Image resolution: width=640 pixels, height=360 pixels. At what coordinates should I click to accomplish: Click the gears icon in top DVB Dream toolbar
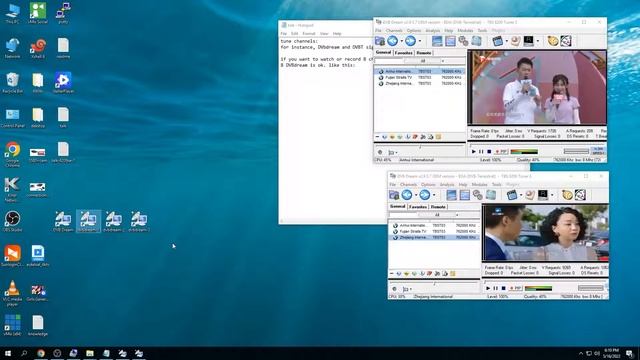click(463, 41)
